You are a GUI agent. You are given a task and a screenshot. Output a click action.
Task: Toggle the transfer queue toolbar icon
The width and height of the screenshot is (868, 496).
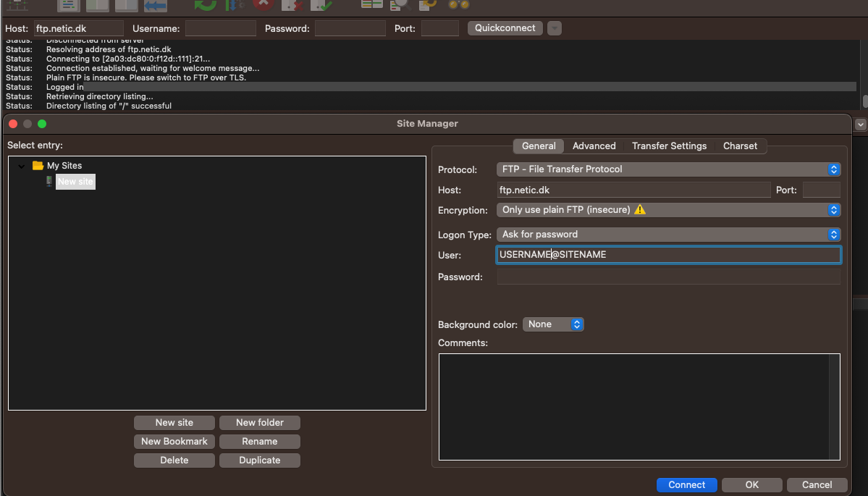coord(156,5)
